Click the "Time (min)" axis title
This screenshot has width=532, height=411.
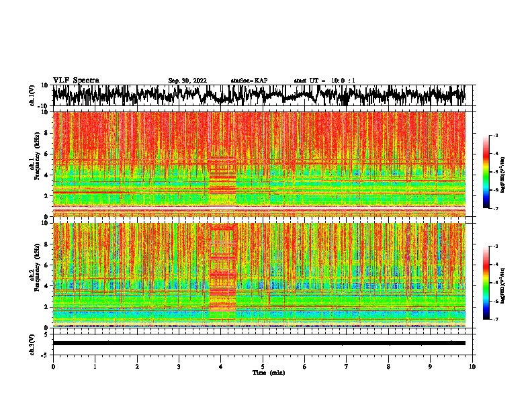click(269, 373)
